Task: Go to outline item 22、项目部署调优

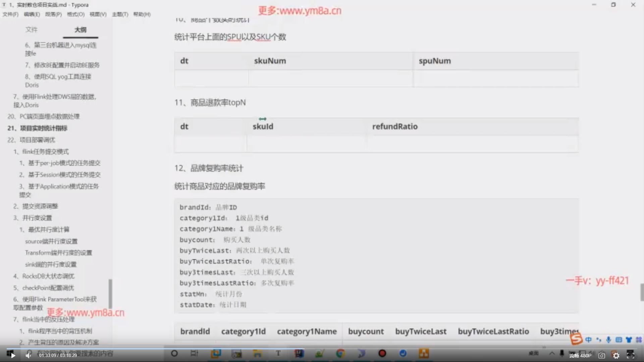Action: pos(31,140)
